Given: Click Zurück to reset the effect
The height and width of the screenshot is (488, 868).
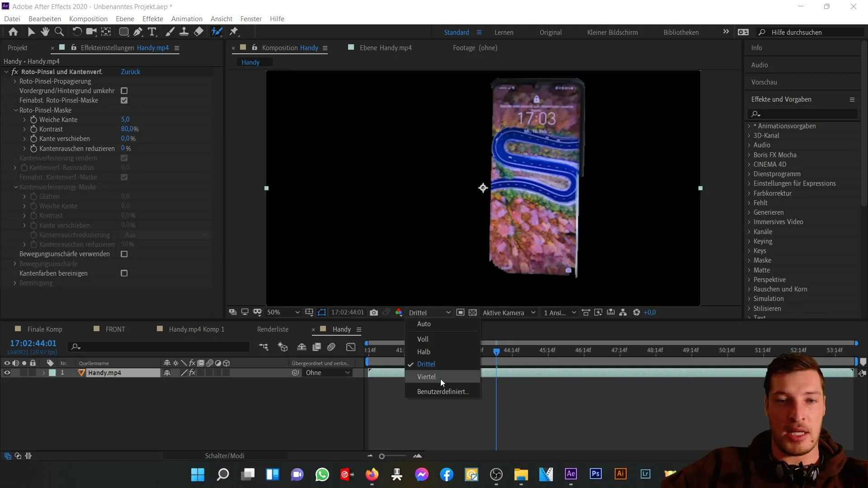Looking at the screenshot, I should coord(131,72).
